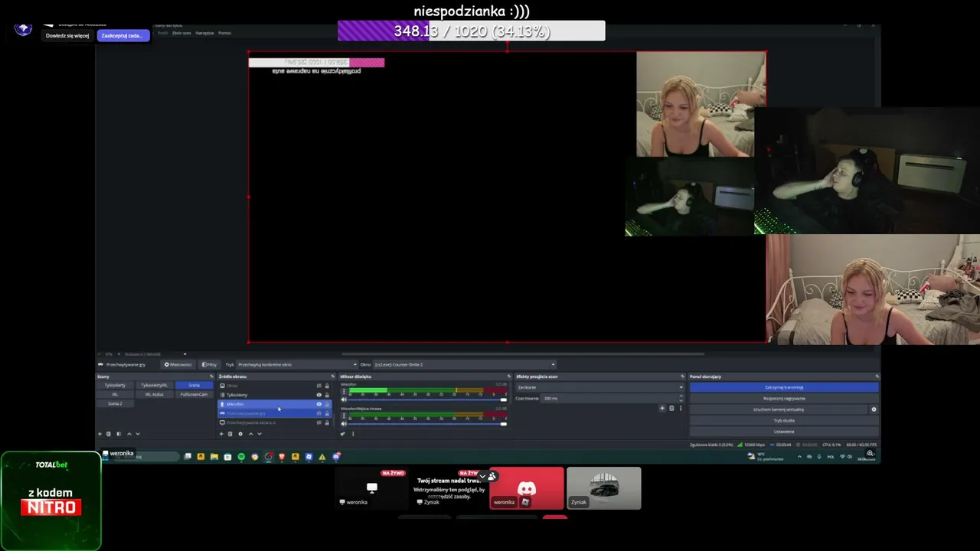
Task: Open the Okno window selection dropdown
Action: pos(464,364)
